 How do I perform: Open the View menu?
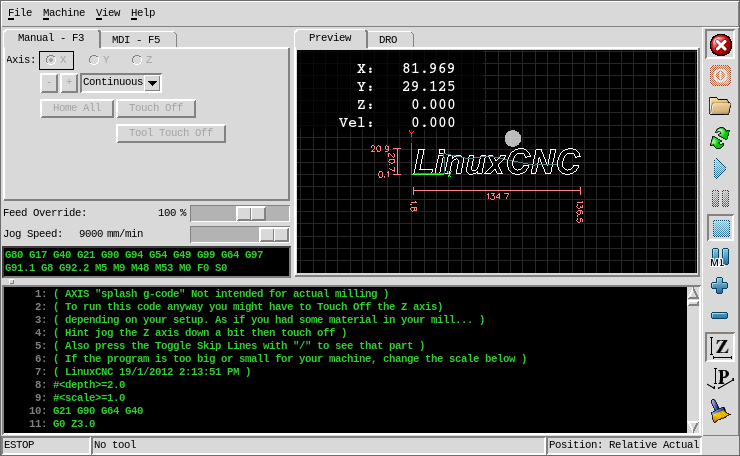tap(108, 13)
